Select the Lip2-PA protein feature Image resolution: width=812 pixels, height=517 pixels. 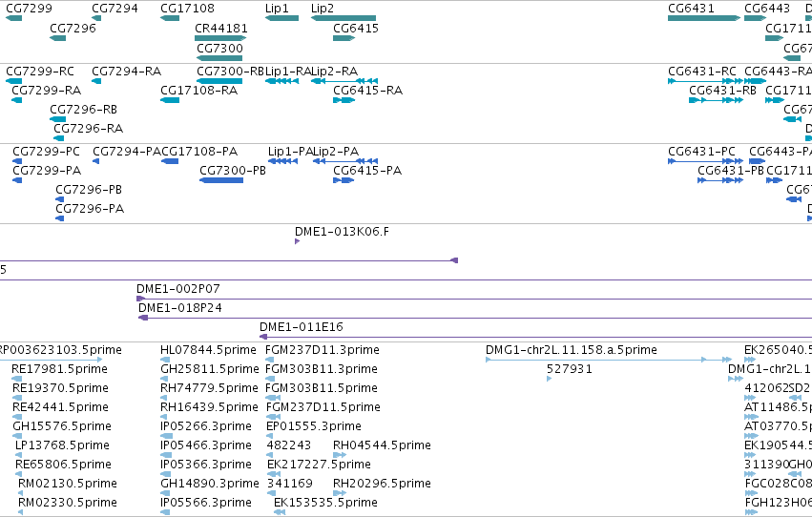pyautogui.click(x=345, y=161)
